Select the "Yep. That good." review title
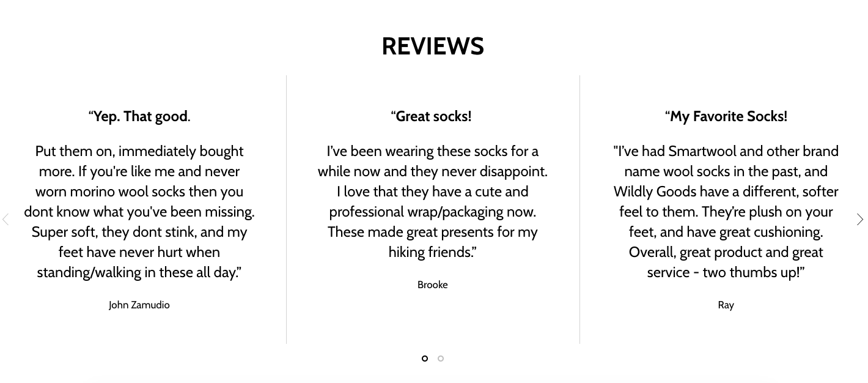 tap(139, 116)
